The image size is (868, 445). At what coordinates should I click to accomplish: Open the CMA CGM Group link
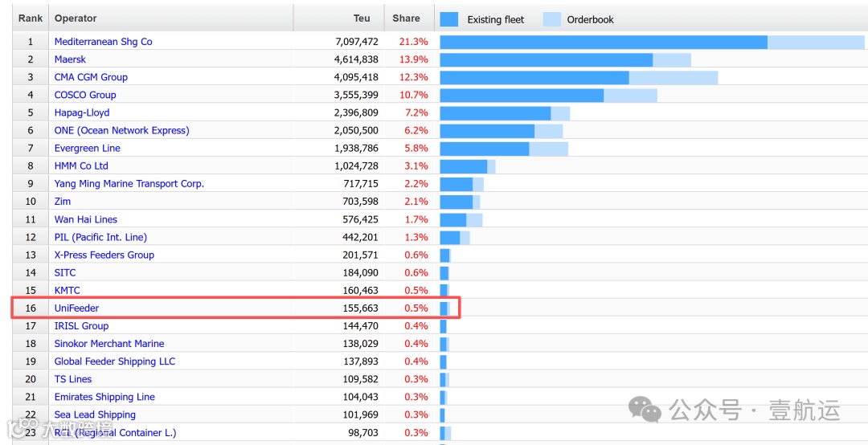pyautogui.click(x=91, y=77)
